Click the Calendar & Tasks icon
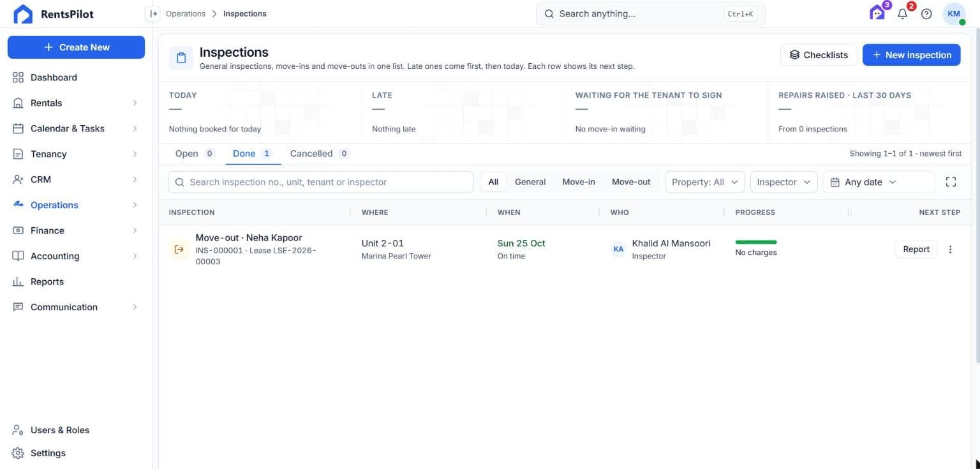Viewport: 980px width, 469px height. [18, 128]
